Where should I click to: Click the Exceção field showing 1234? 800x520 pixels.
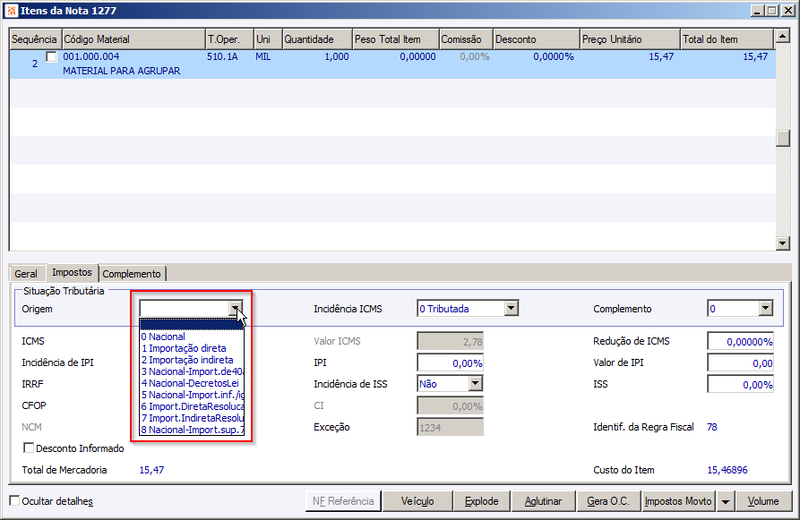pos(450,427)
